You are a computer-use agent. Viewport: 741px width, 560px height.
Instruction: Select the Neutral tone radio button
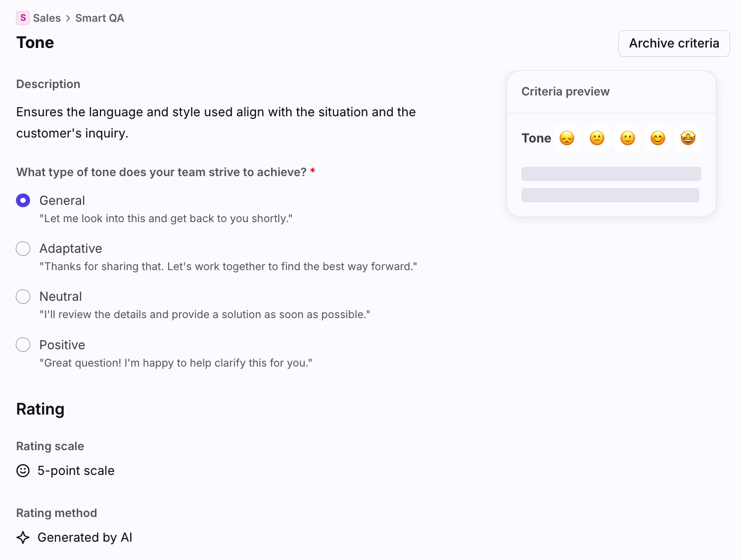23,296
